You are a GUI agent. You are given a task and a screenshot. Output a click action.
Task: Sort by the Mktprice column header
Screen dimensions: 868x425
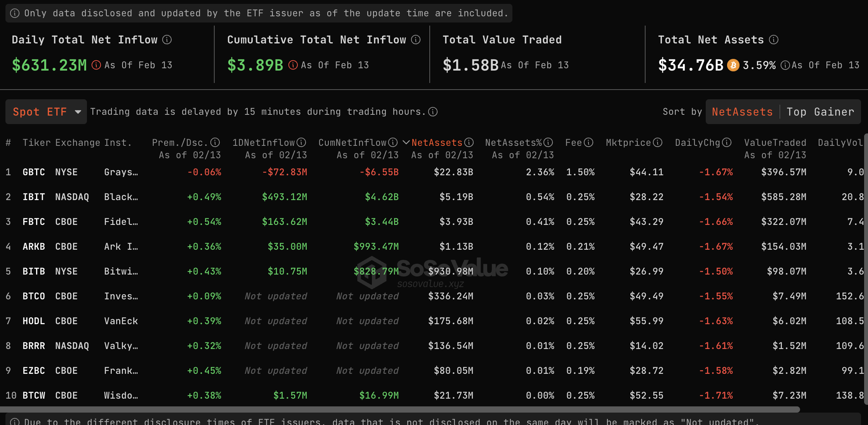coord(628,142)
